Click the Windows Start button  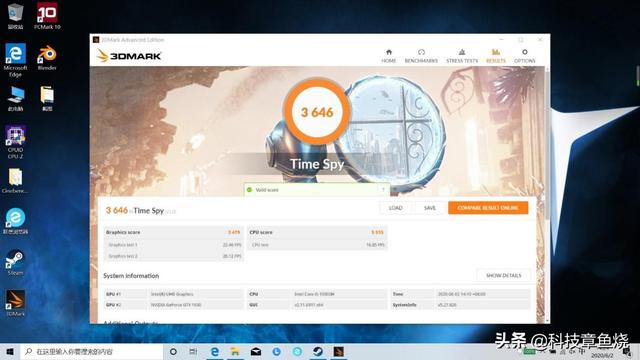coord(10,351)
